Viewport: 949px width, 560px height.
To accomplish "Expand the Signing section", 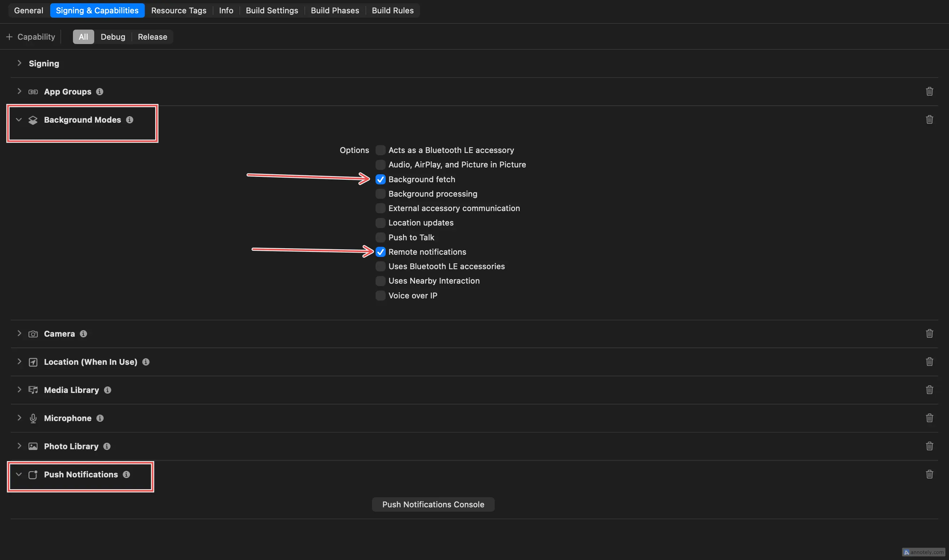I will [19, 63].
